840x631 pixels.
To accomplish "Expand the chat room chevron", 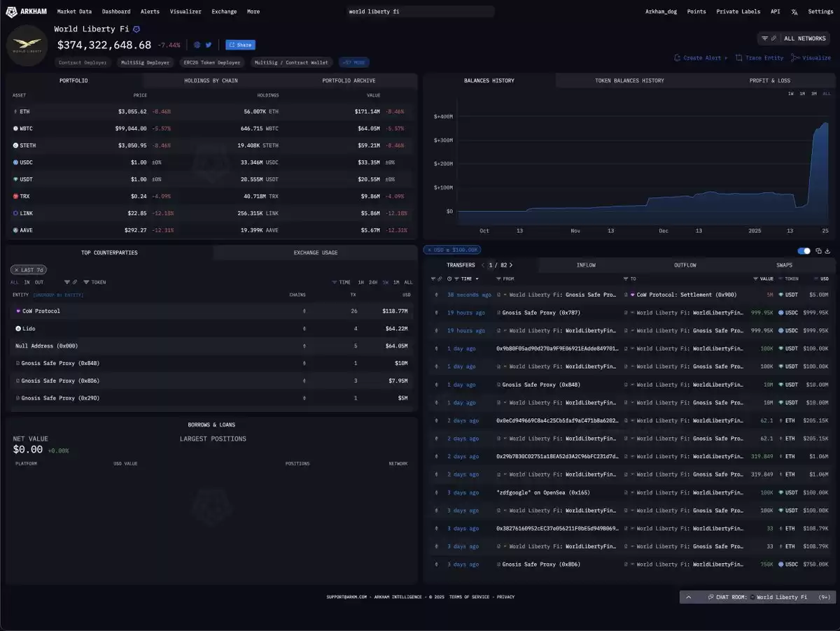I will pos(689,597).
